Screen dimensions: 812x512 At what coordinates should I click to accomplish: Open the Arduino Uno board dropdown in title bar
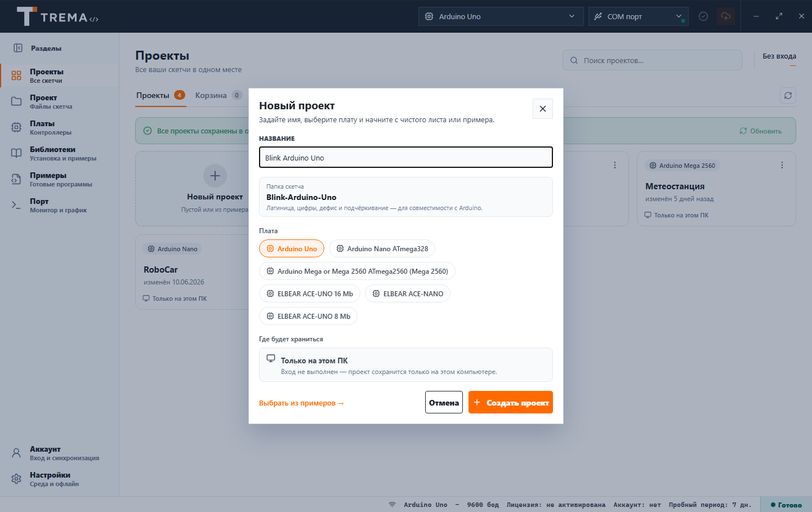pos(501,16)
